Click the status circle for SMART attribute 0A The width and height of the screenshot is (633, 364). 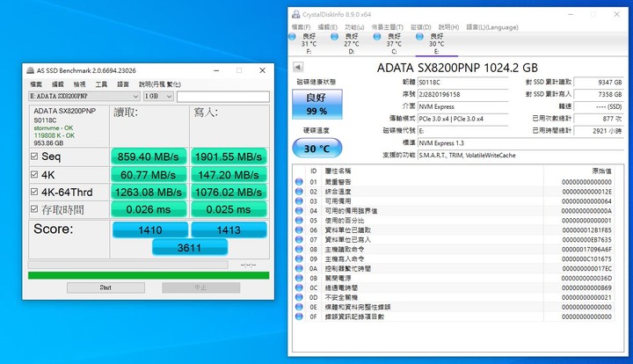coord(299,268)
